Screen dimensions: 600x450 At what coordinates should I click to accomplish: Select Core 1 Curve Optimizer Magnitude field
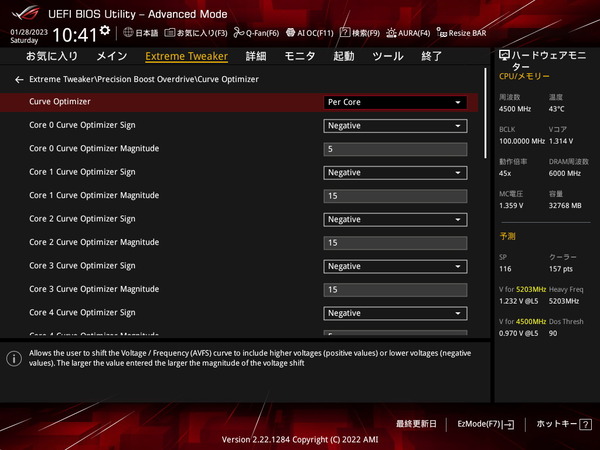[395, 196]
